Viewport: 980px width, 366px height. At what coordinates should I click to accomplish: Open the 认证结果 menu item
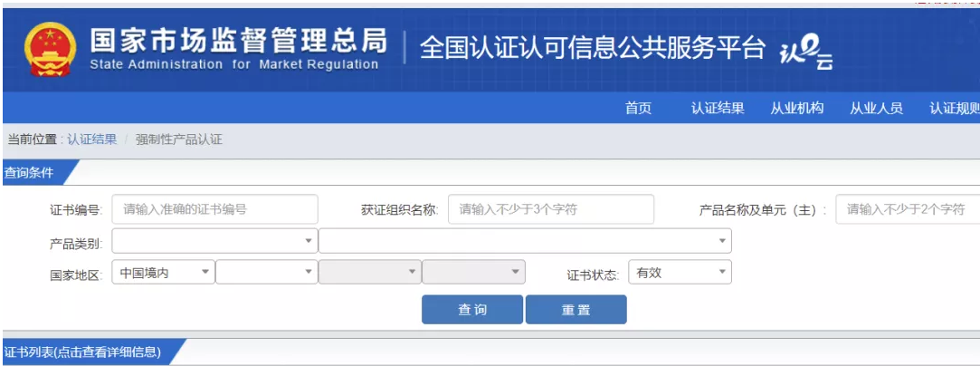pyautogui.click(x=718, y=108)
